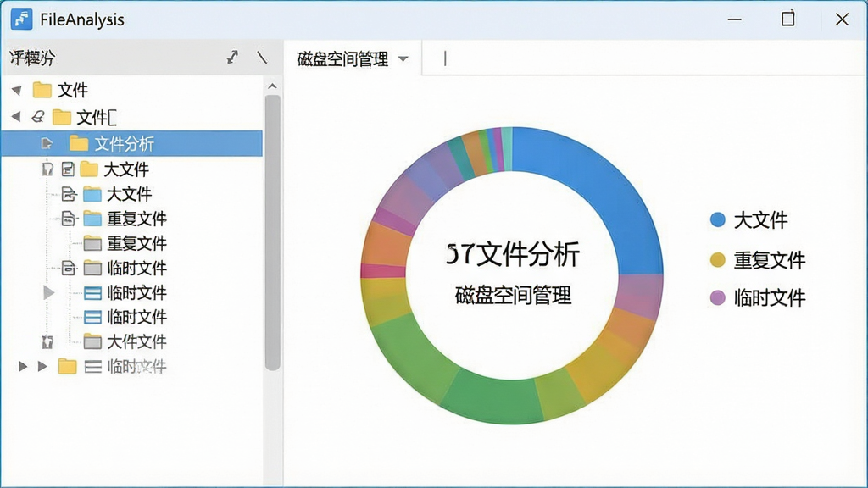Click the yellow folder icon of the 大文件 row
The width and height of the screenshot is (868, 488).
point(89,169)
